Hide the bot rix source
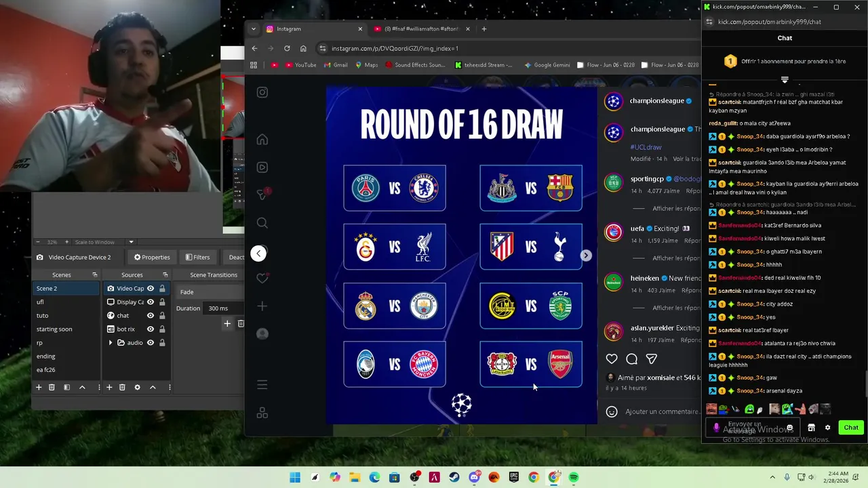Image resolution: width=868 pixels, height=488 pixels. pos(151,329)
